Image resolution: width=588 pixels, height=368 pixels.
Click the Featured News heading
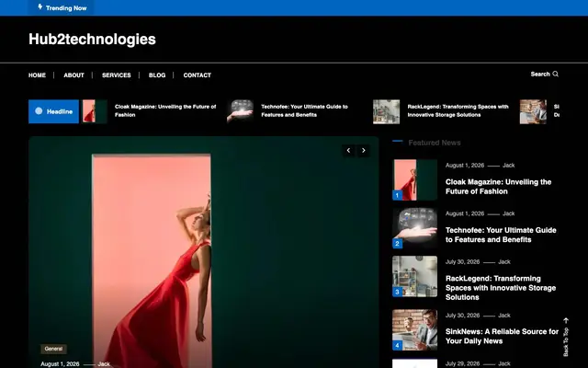tap(435, 143)
